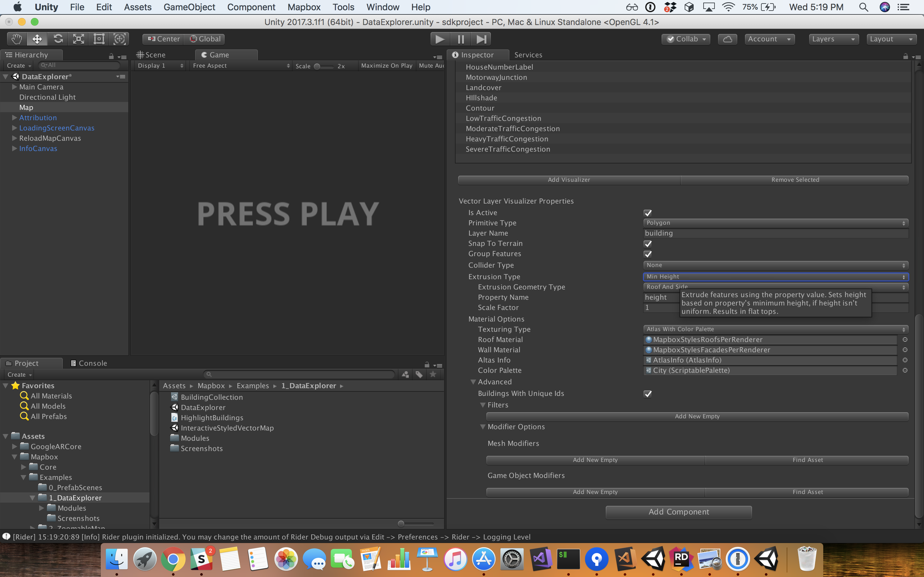924x577 pixels.
Task: Disable the Snap To Terrain checkbox
Action: pos(648,244)
